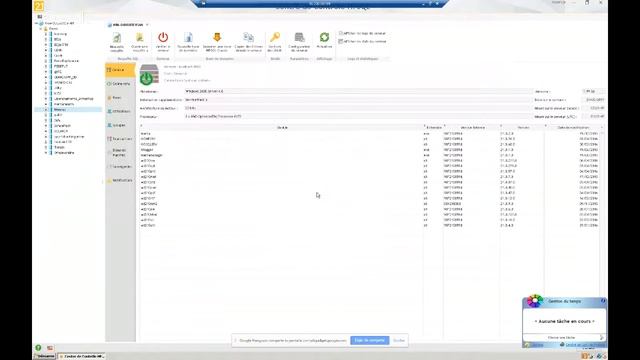Expand the highlighted database node in the tree
The image size is (640, 360).
click(x=46, y=109)
